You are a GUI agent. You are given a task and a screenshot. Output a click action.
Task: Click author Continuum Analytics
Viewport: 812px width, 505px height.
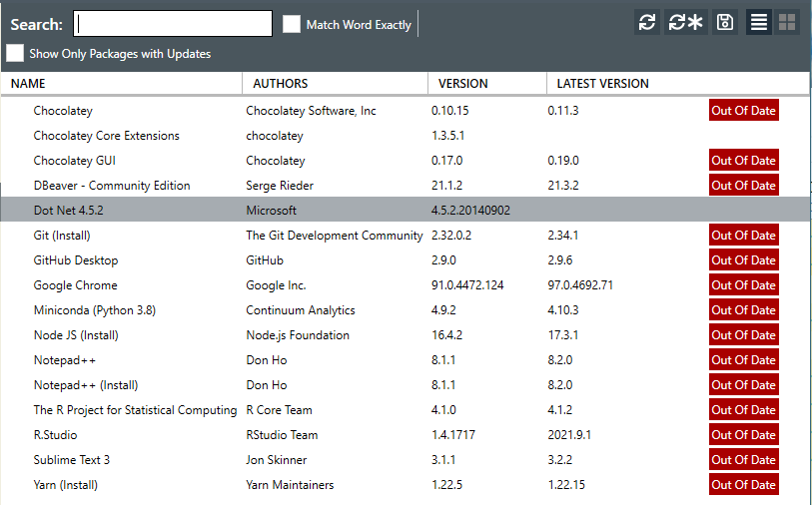tap(301, 310)
